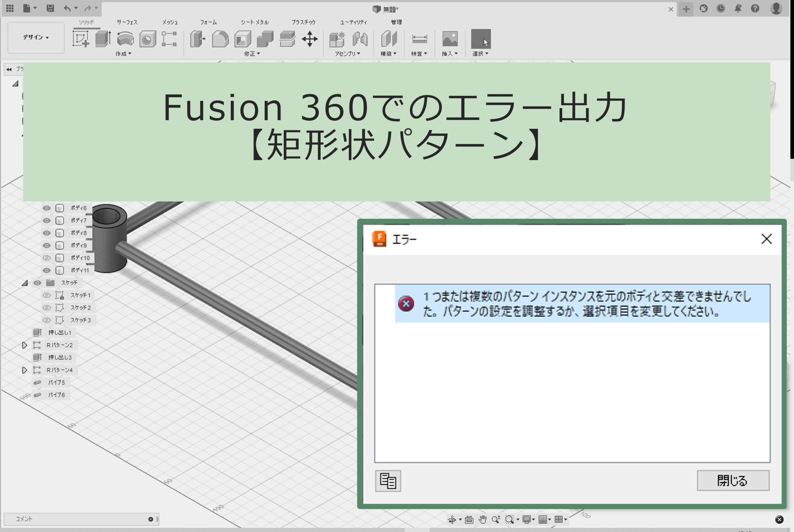Open the job status clock icon
Image resolution: width=794 pixels, height=532 pixels.
tap(721, 8)
